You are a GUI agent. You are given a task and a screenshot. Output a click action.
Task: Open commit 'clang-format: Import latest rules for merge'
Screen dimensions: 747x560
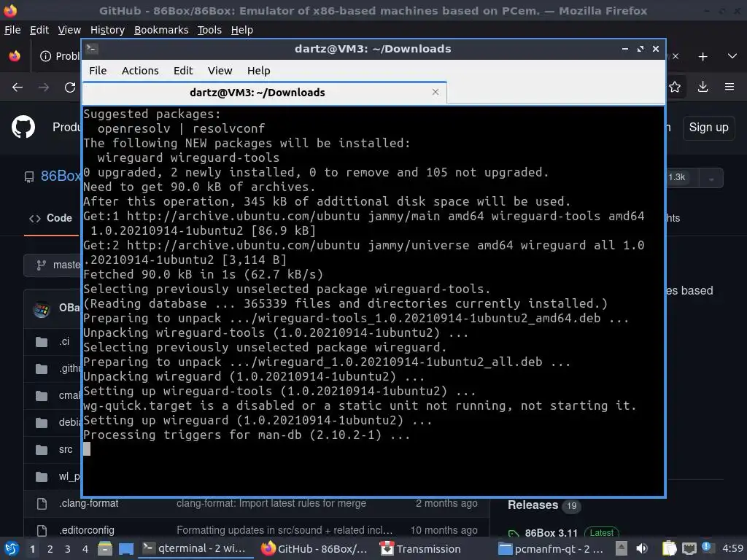pyautogui.click(x=271, y=503)
